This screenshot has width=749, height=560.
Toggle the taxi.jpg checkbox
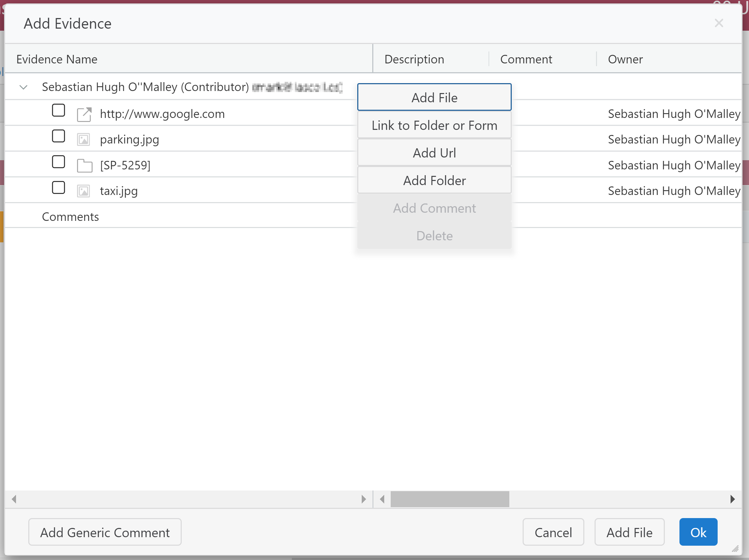coord(58,187)
